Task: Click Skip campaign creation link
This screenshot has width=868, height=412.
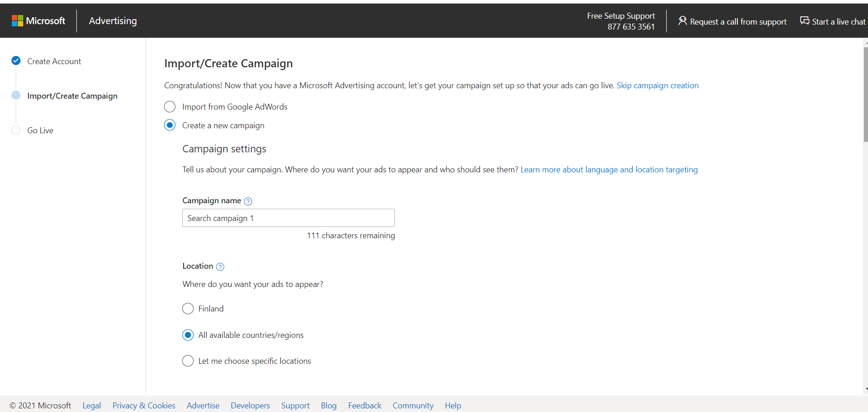Action: click(x=658, y=85)
